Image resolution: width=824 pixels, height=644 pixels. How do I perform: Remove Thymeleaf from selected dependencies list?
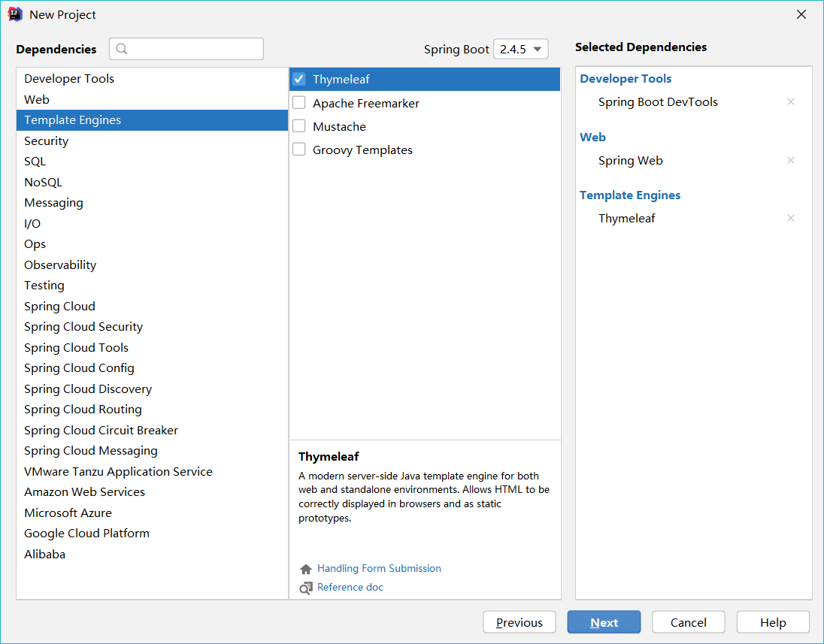790,218
